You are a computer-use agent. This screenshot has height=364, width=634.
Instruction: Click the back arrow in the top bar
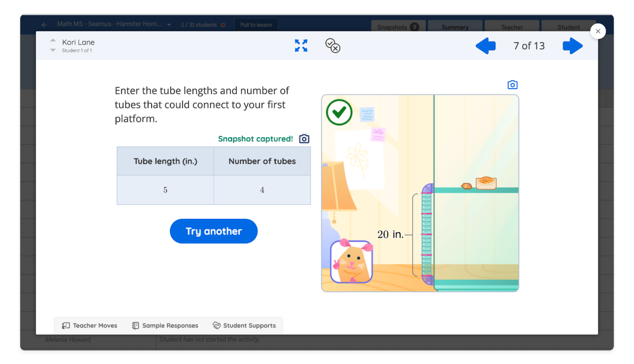[x=44, y=24]
